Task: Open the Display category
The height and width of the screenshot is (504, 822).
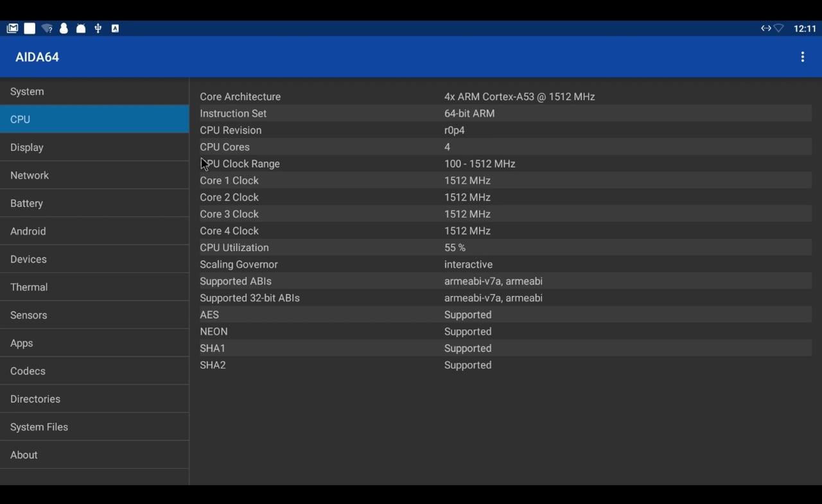Action: pos(94,148)
